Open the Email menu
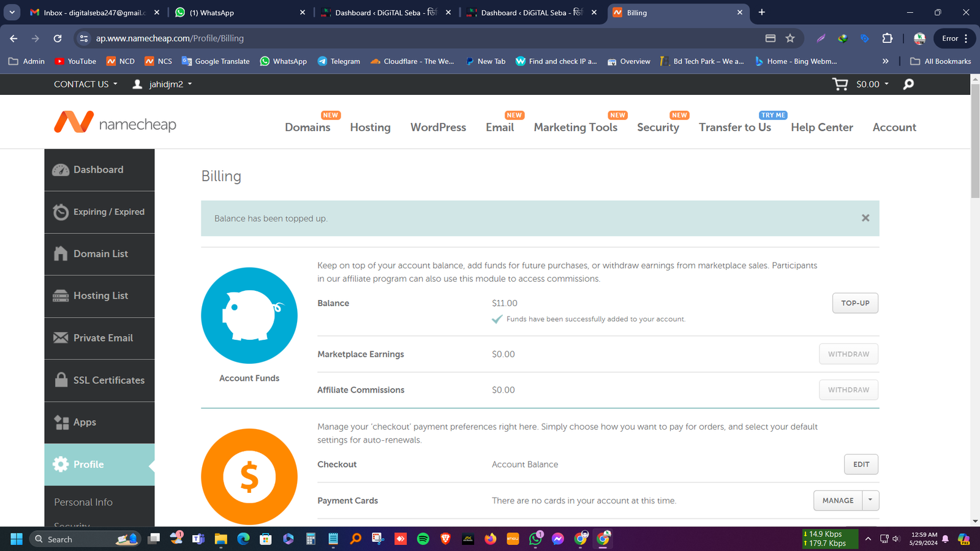Image resolution: width=980 pixels, height=551 pixels. (500, 127)
